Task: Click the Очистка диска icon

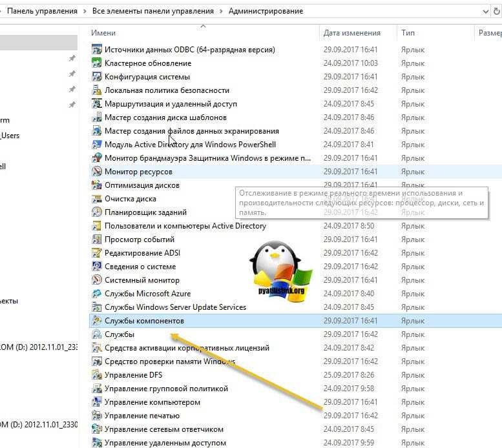Action: point(97,199)
